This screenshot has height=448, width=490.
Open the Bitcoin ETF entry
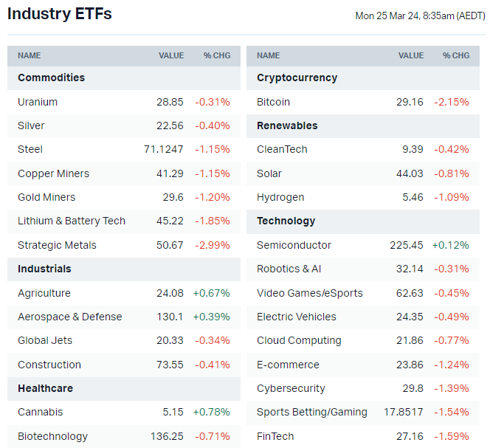tap(273, 102)
